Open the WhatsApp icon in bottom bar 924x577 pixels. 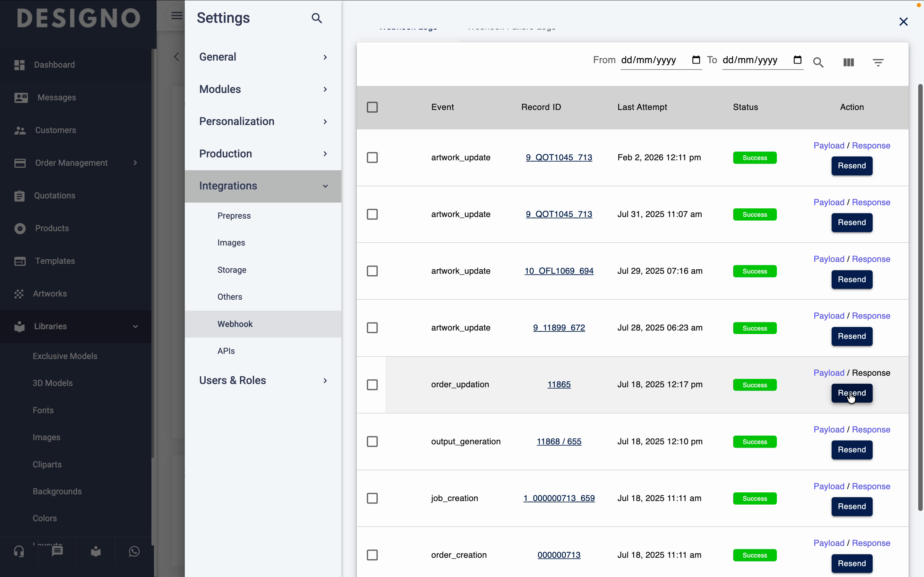coord(134,551)
